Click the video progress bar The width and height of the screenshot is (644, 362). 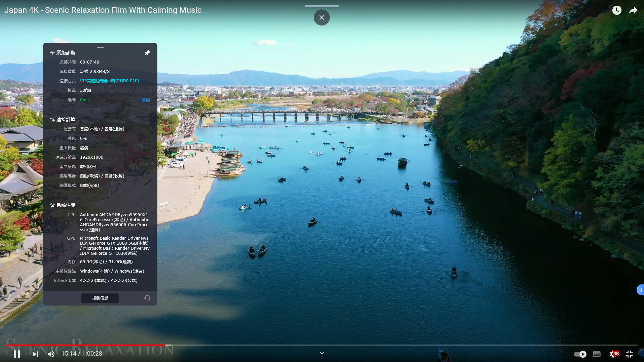(x=322, y=345)
